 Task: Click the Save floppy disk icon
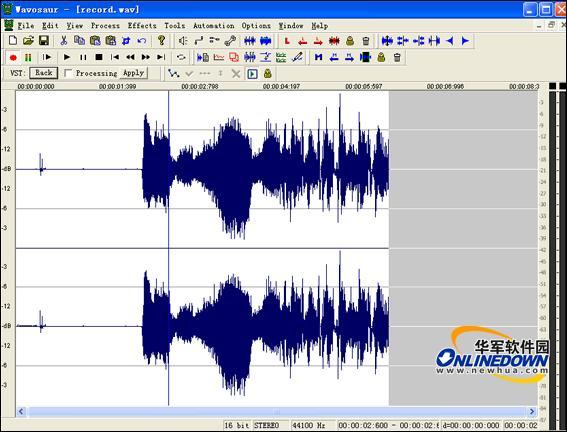tap(44, 40)
